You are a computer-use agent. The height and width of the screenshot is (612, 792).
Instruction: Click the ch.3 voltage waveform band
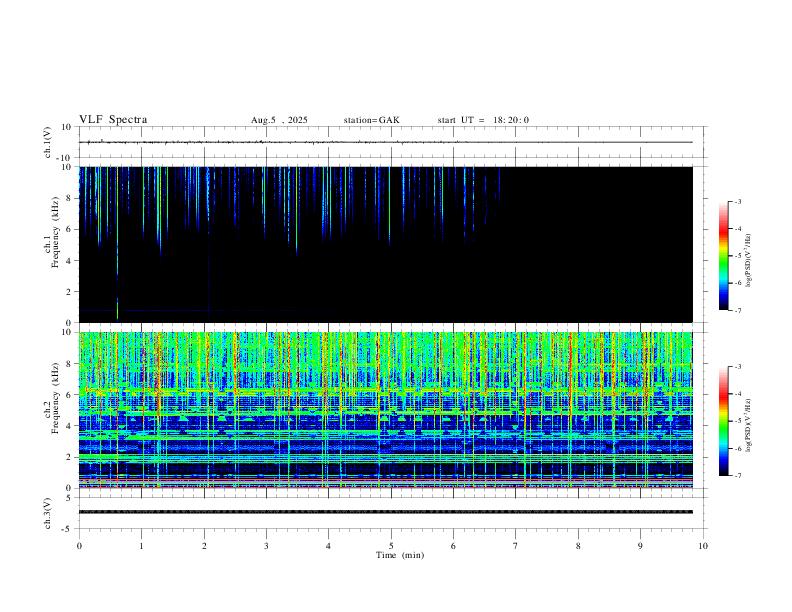(x=386, y=512)
